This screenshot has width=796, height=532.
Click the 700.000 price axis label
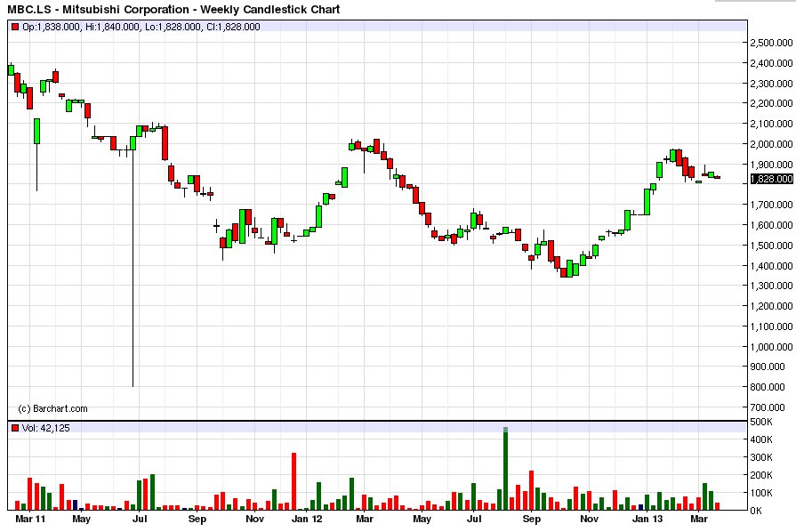pos(768,407)
